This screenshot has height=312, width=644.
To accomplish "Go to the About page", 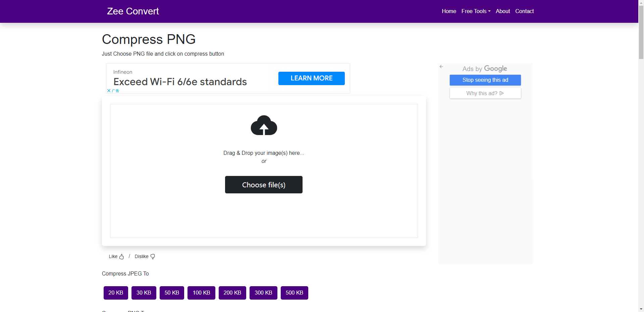I will pos(503,11).
